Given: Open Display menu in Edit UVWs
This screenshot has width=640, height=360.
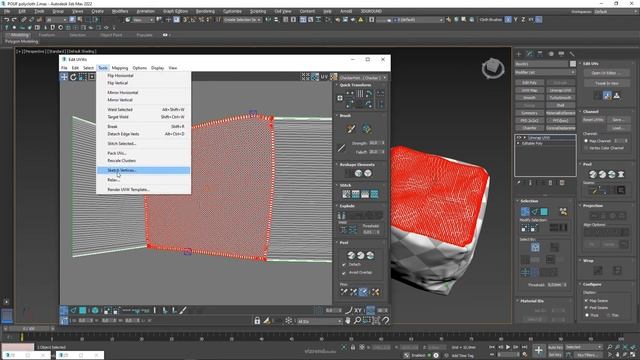Looking at the screenshot, I should click(x=158, y=68).
